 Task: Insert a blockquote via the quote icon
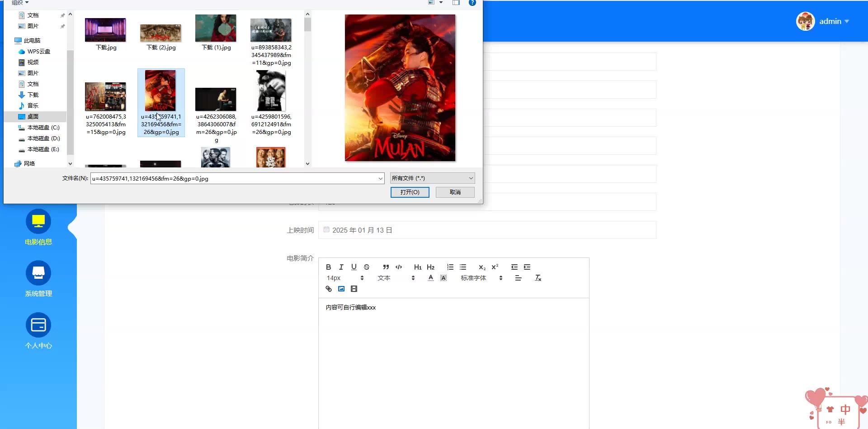click(386, 267)
